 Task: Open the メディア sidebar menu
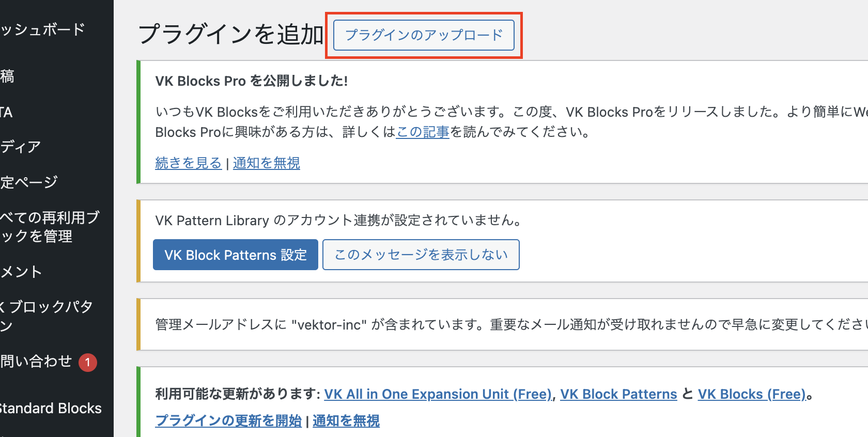point(21,147)
